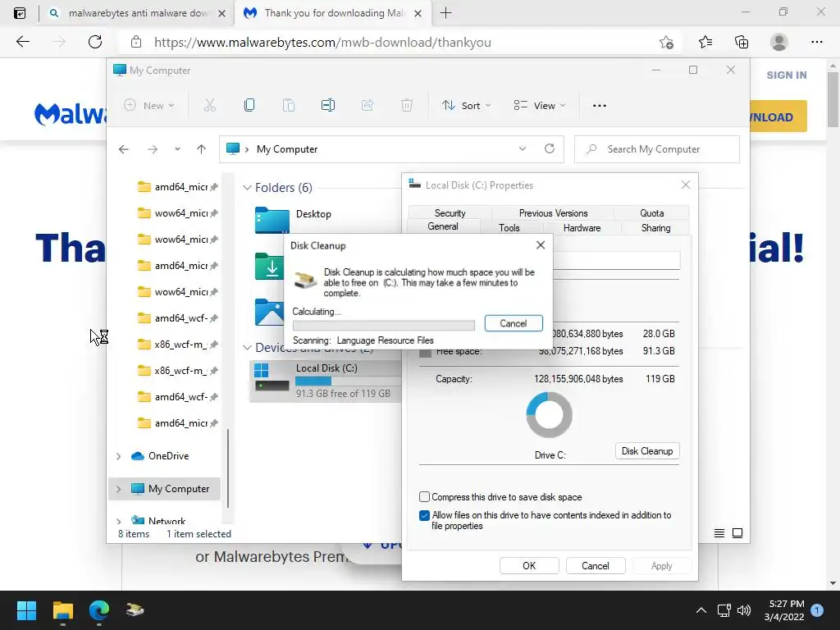840x630 pixels.
Task: Add this page to favorites star icon
Action: [666, 42]
